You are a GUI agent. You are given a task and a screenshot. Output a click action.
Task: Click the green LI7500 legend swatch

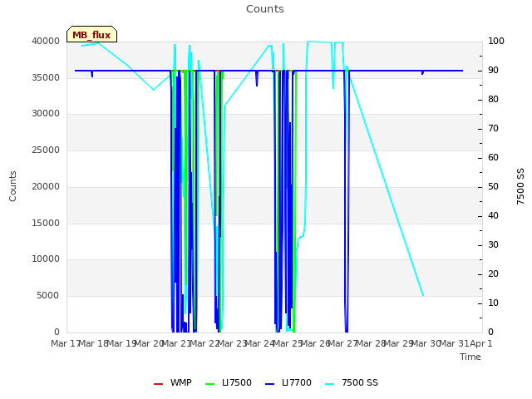point(210,384)
